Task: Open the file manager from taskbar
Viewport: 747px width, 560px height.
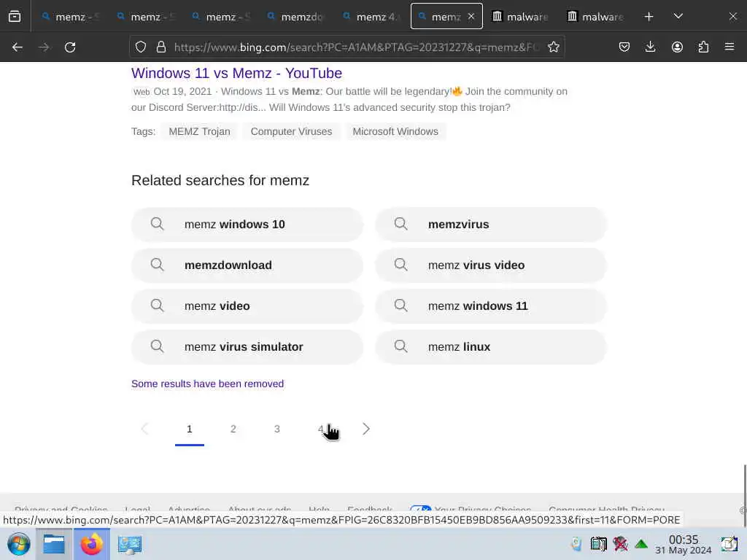Action: (x=54, y=544)
